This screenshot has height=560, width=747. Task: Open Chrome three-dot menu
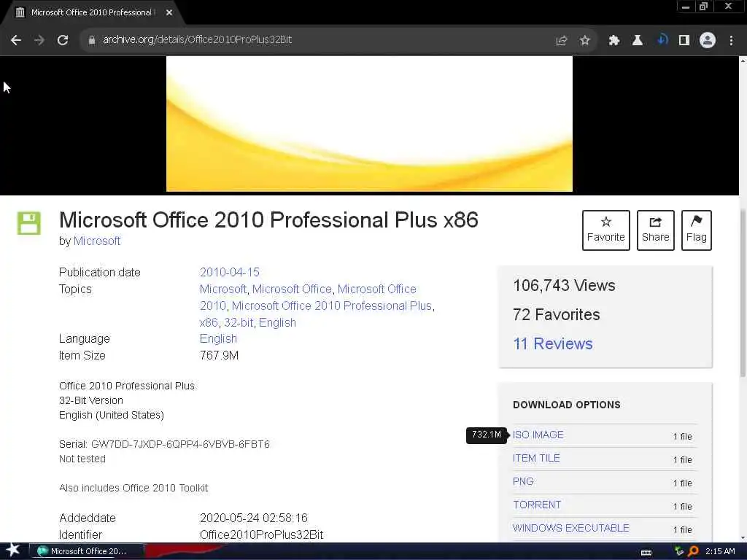coord(731,41)
